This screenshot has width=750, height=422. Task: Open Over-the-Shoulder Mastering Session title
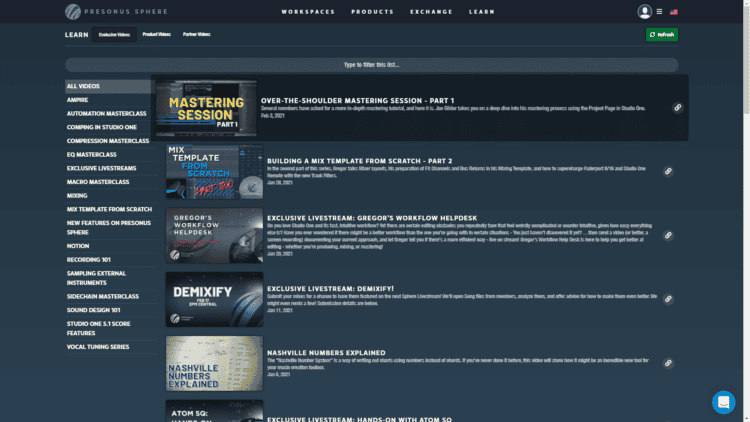coord(357,100)
